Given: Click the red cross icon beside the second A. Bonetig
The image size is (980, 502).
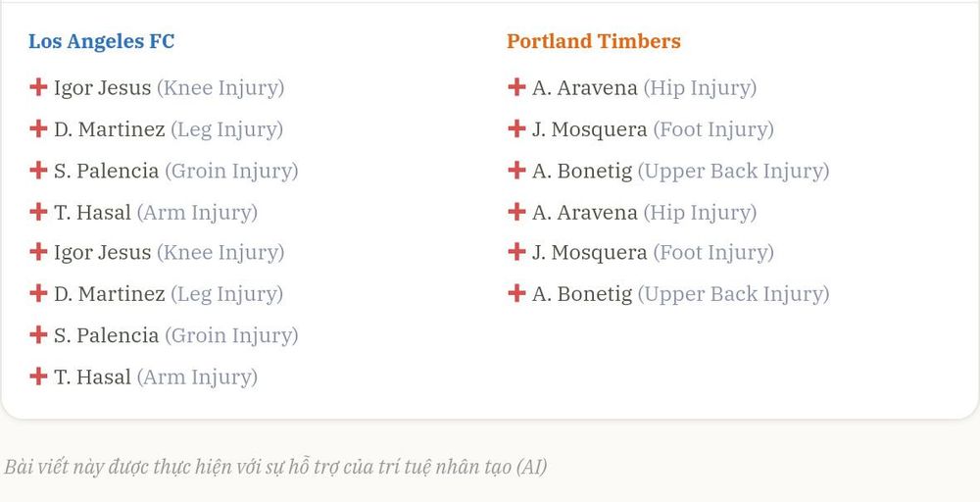Looking at the screenshot, I should click(x=516, y=293).
